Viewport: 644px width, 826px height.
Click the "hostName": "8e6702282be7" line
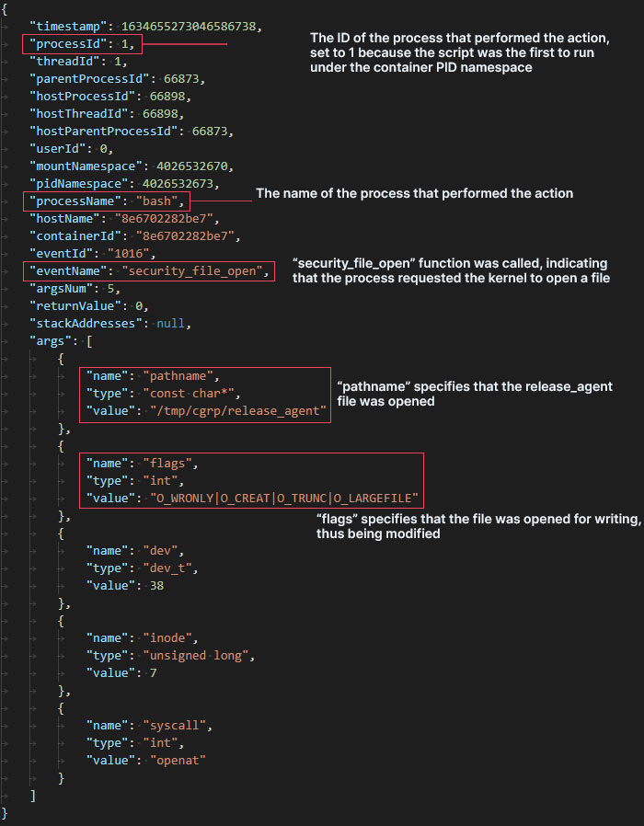(x=124, y=218)
